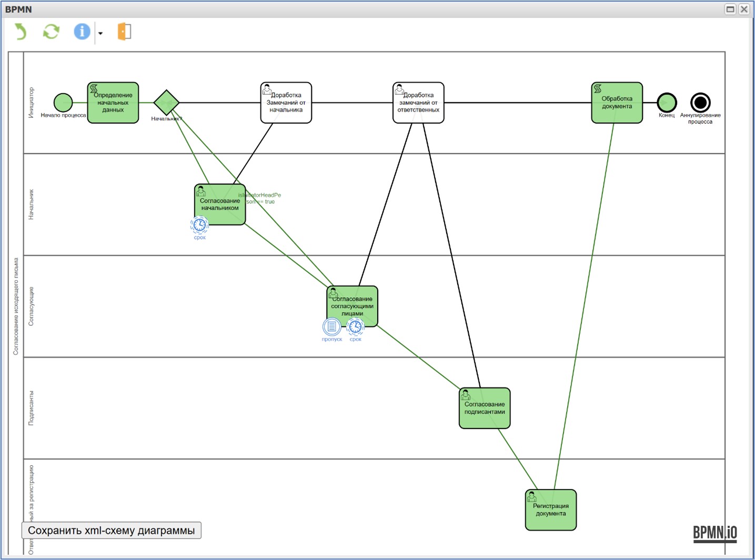Click the blue info icon
755x560 pixels.
pos(82,32)
